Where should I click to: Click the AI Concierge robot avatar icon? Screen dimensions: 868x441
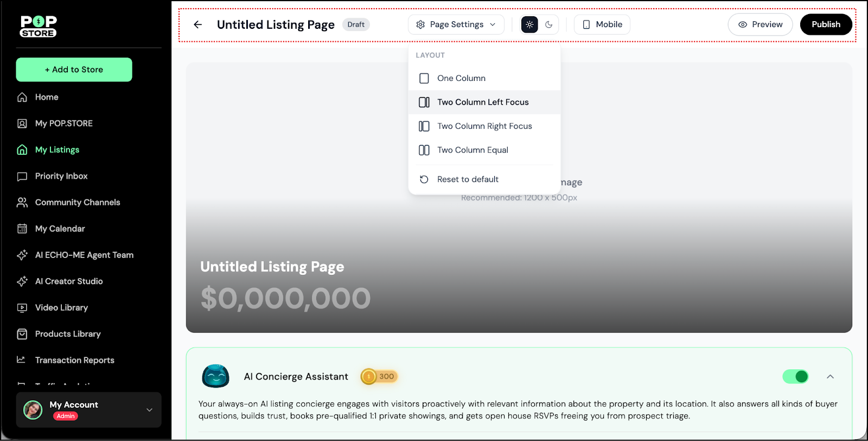tap(215, 376)
